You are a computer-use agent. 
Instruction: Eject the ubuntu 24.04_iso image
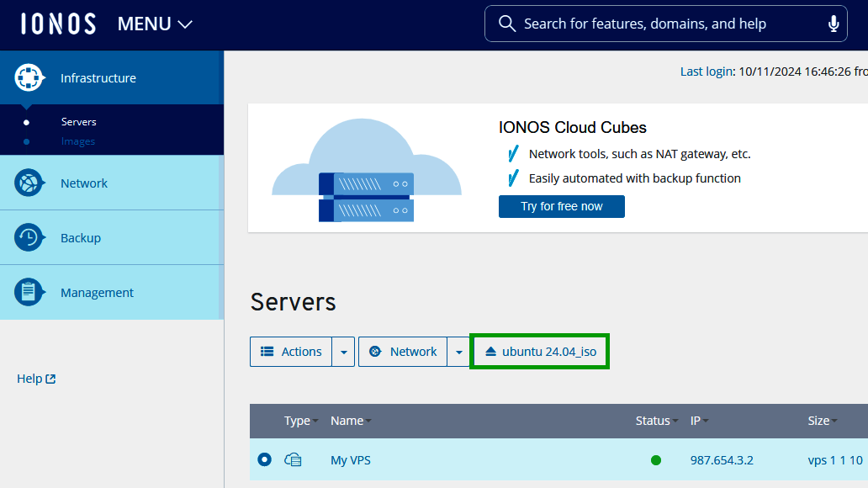point(539,352)
